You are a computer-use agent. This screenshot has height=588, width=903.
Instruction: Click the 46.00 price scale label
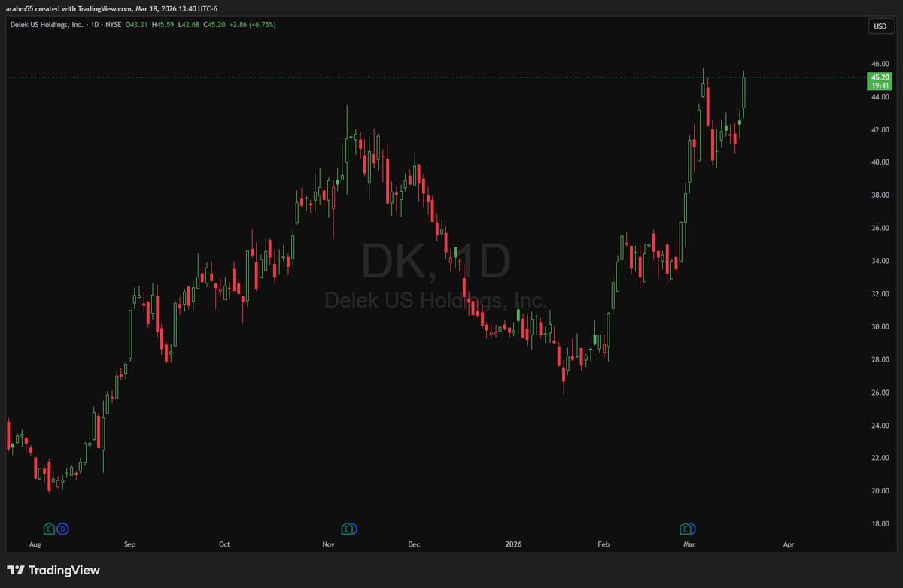pos(880,64)
